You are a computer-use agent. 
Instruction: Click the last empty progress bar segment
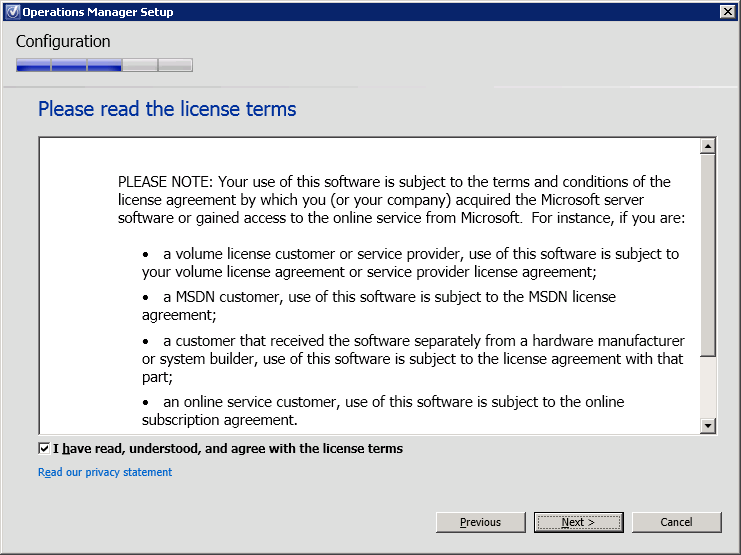click(x=175, y=66)
